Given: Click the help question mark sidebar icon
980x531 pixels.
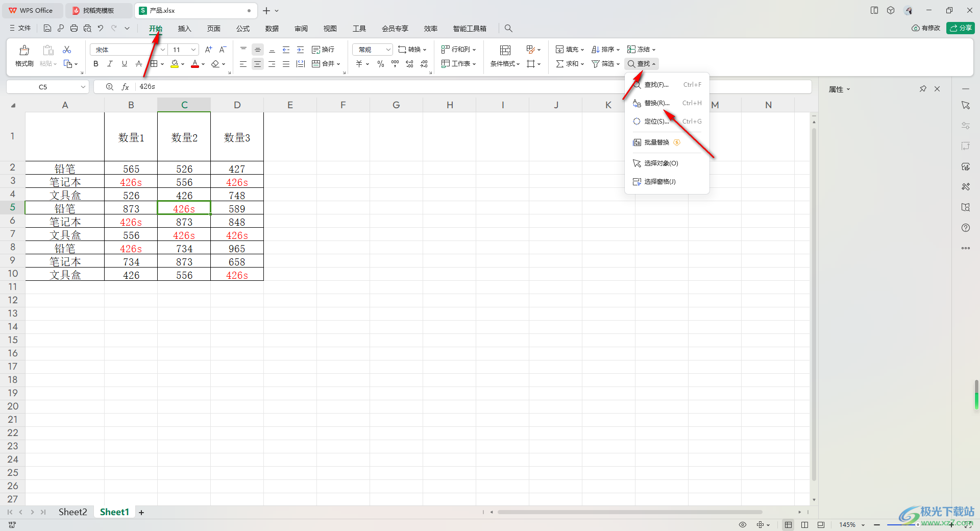Looking at the screenshot, I should pos(966,228).
